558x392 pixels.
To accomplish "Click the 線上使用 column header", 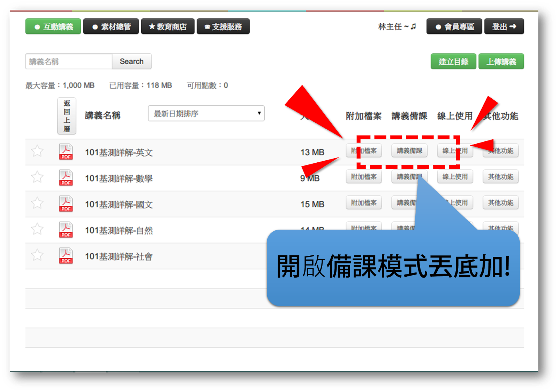I will point(455,116).
